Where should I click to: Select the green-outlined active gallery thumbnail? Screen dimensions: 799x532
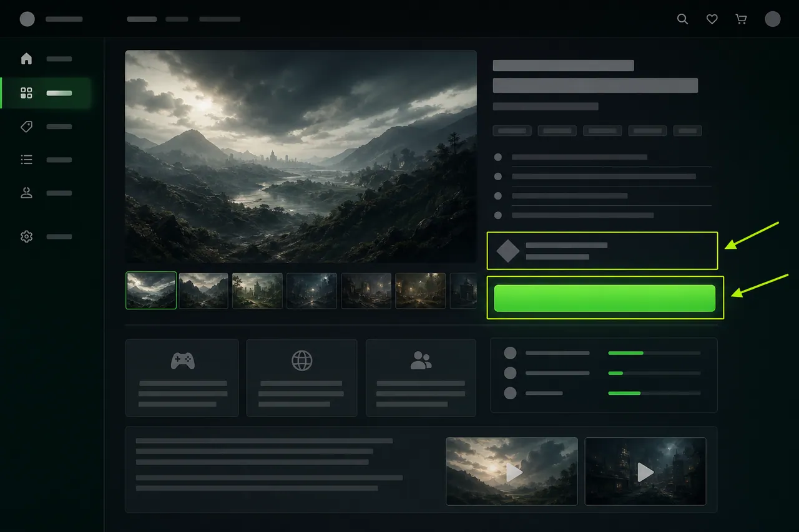pyautogui.click(x=151, y=291)
